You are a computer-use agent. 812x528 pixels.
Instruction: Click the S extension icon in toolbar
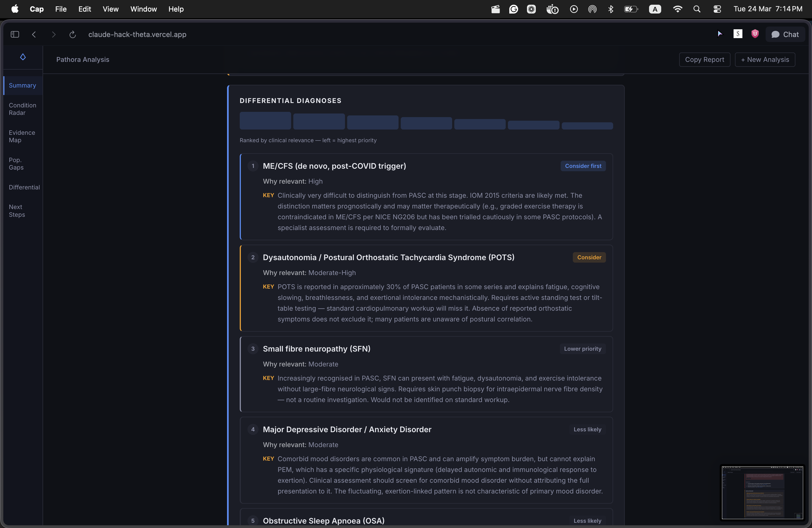(738, 34)
